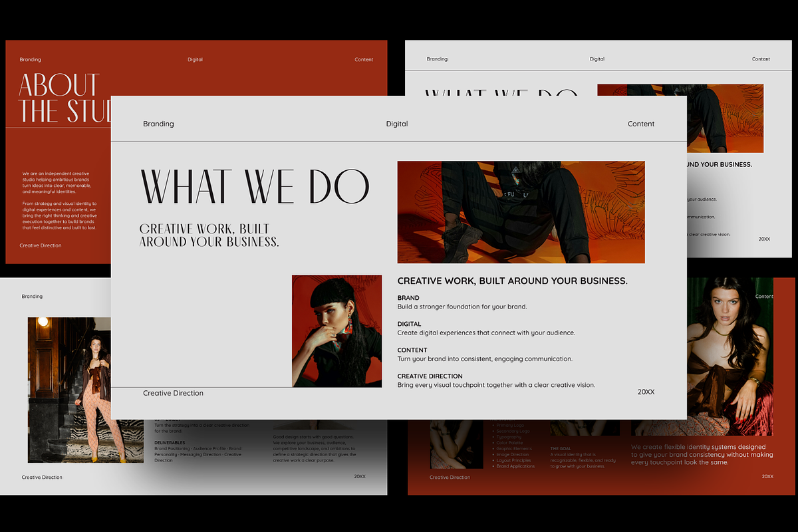
Task: Select the bold sans "CREATIVE WORK, BUILT AROUND YOUR BUSINESS." headline
Action: tap(512, 281)
